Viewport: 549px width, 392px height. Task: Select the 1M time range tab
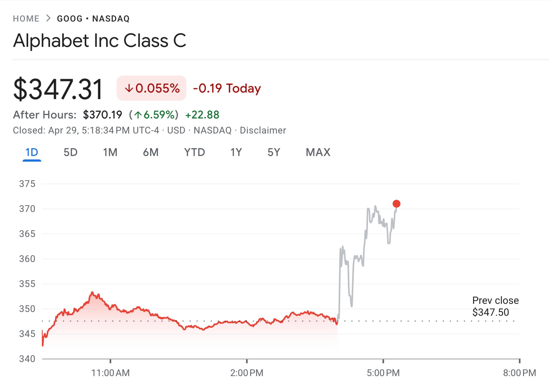[110, 153]
